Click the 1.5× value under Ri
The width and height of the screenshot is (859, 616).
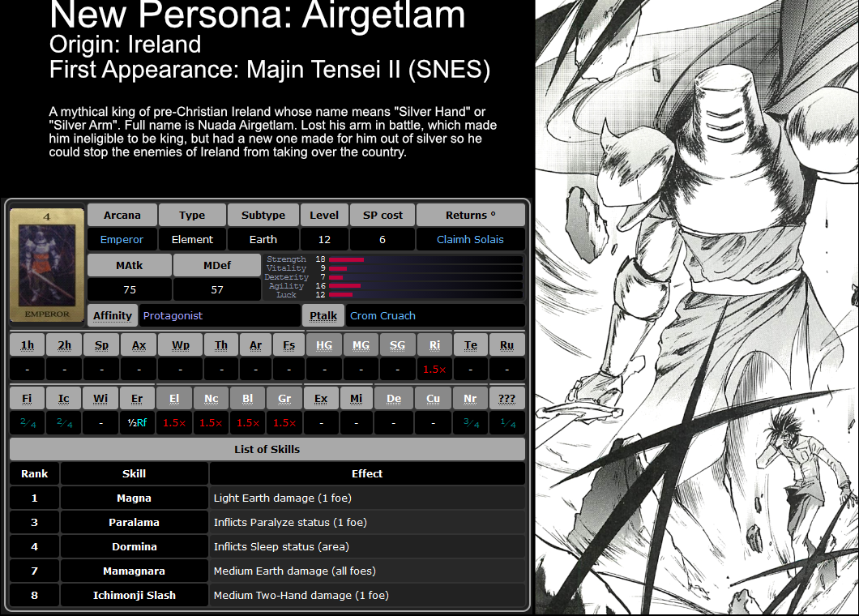[x=434, y=370]
